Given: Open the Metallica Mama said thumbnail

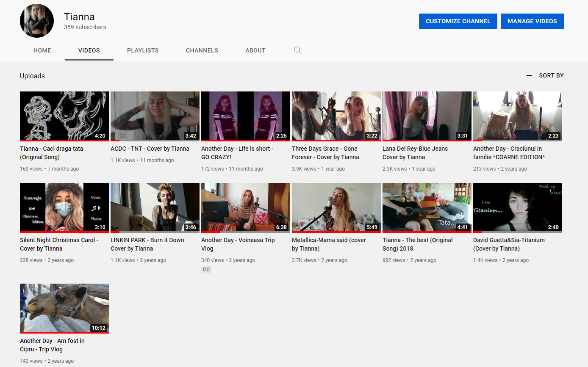Looking at the screenshot, I should pyautogui.click(x=336, y=207).
